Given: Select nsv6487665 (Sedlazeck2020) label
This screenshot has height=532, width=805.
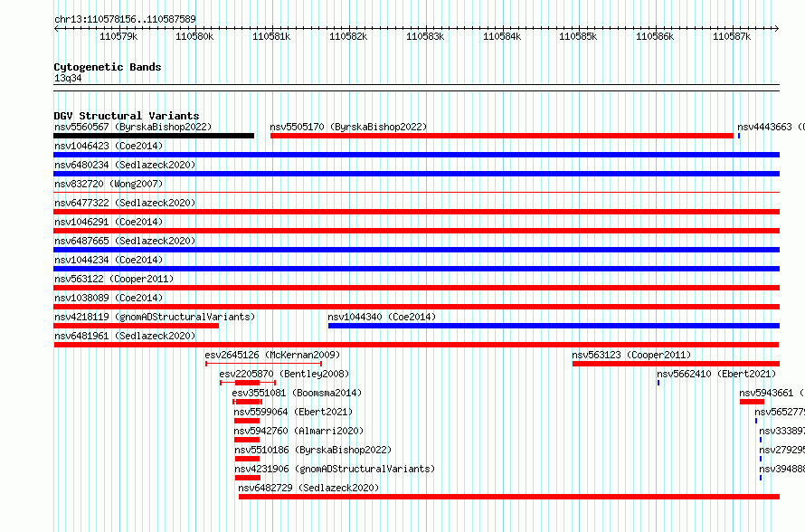Looking at the screenshot, I should [125, 241].
